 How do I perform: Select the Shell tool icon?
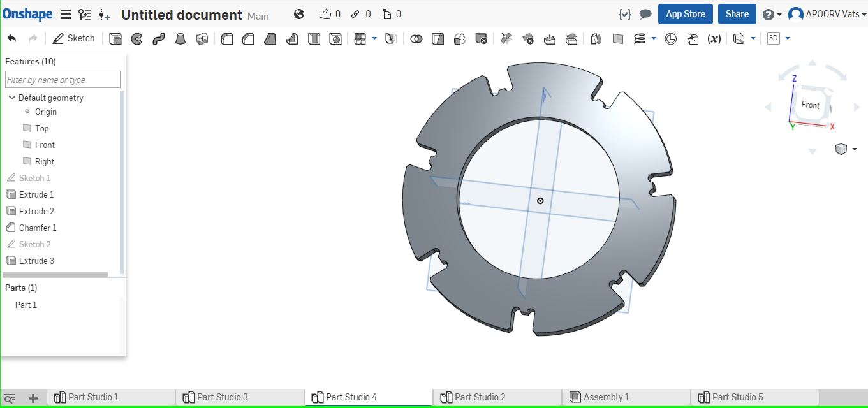(x=314, y=39)
